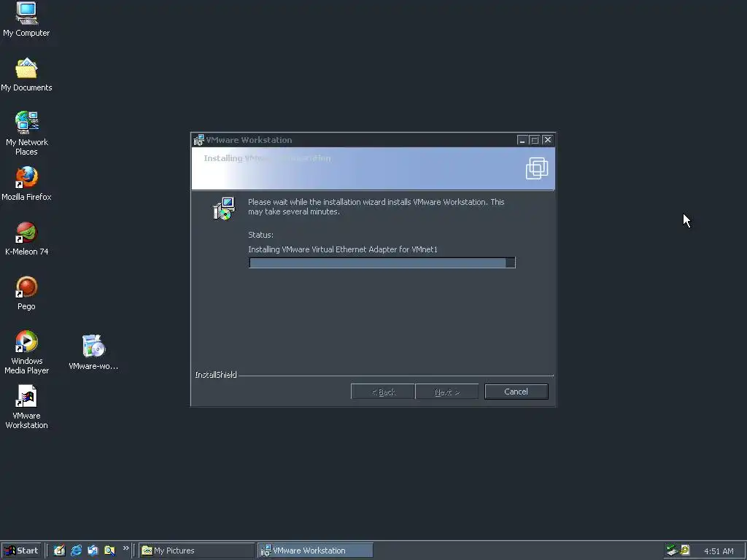Select the K-Meleon 74 shortcut

(26, 238)
